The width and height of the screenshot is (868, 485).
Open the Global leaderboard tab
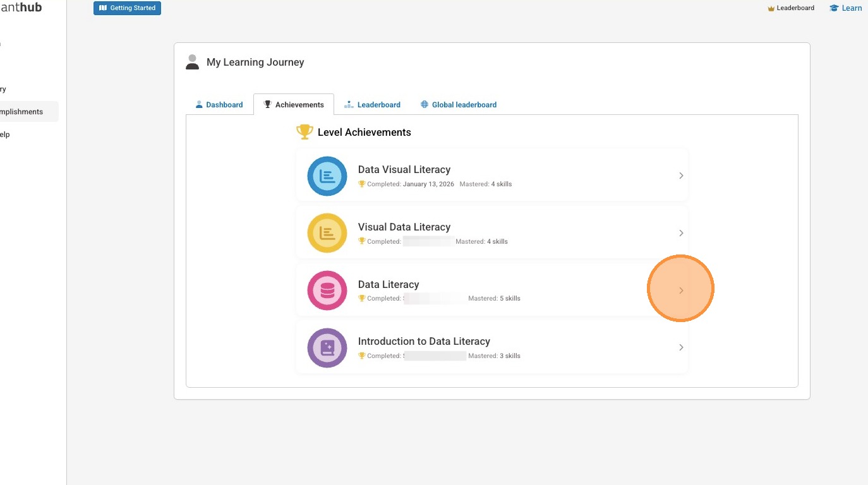point(459,105)
